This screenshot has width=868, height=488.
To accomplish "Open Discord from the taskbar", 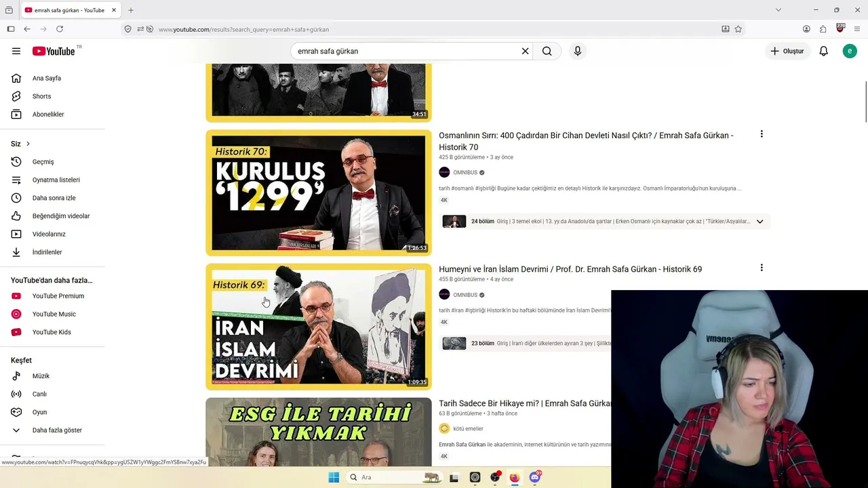I will (x=535, y=477).
